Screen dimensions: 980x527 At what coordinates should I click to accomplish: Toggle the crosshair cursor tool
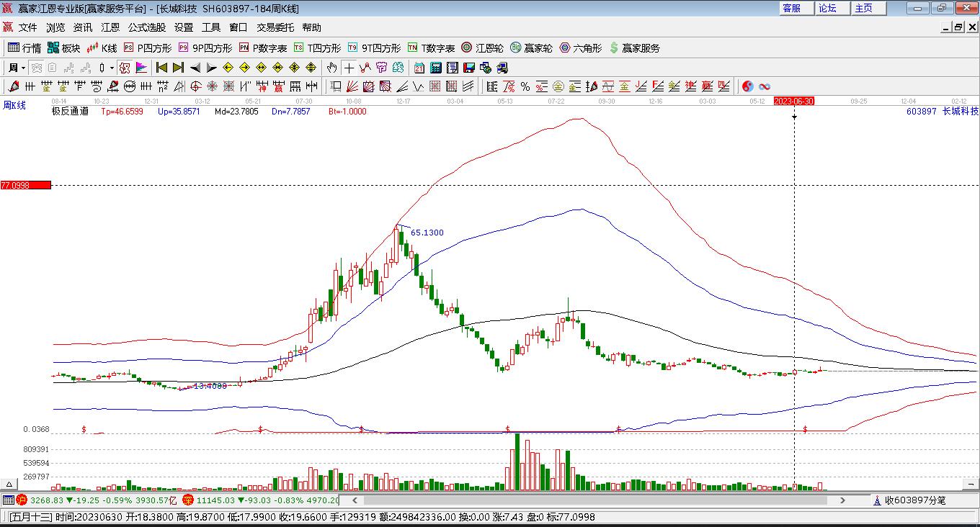point(349,68)
